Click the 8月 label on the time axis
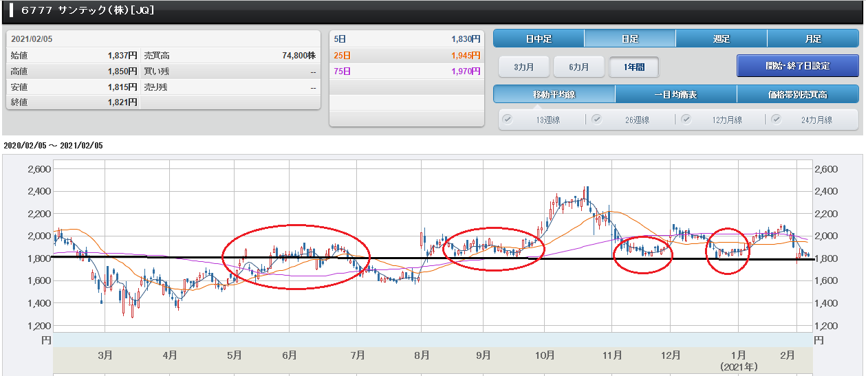The height and width of the screenshot is (376, 868). (422, 355)
